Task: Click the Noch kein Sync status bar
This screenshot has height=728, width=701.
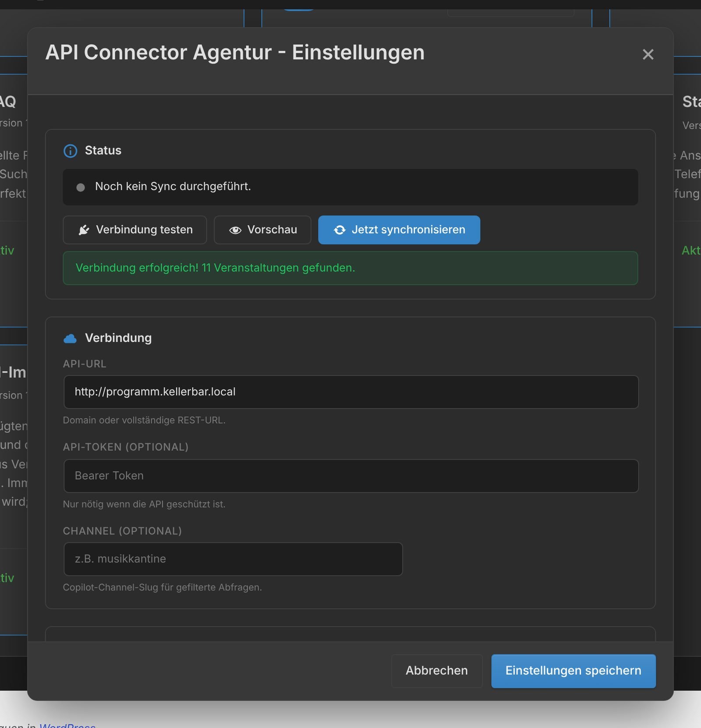Action: point(350,187)
